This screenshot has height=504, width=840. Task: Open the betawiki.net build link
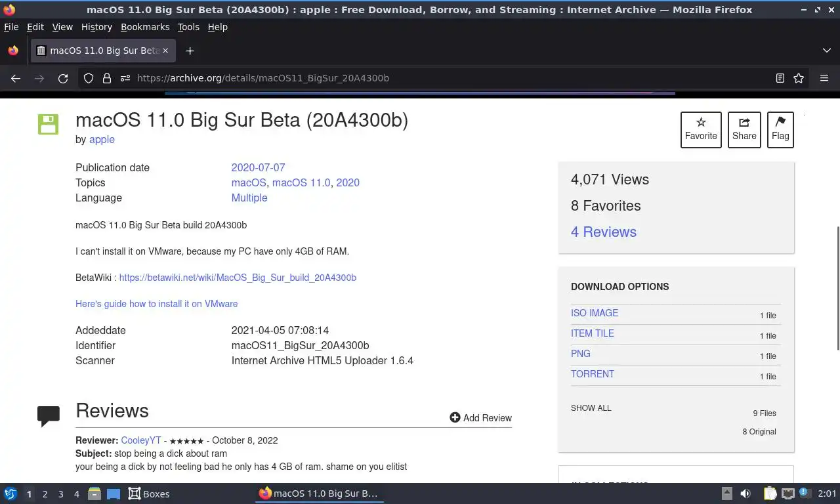coord(238,278)
